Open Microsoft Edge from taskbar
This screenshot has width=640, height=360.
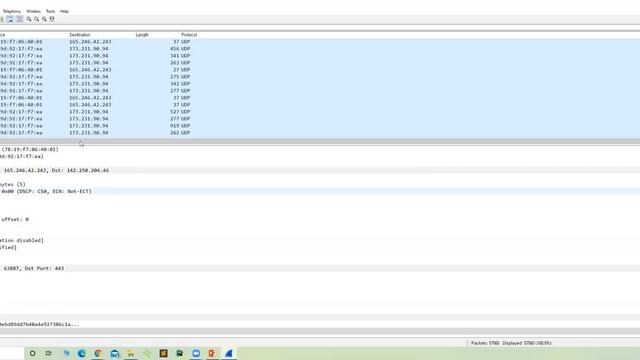(x=82, y=353)
